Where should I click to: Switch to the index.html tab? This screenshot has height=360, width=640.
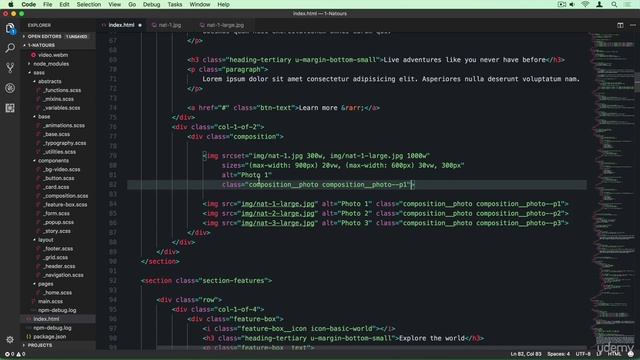(x=121, y=25)
